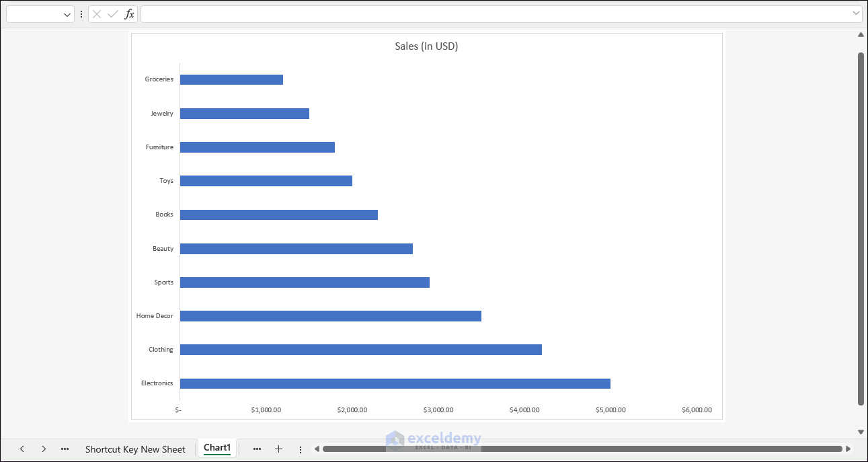Select the chart title Sales (in USD)
Image resolution: width=868 pixels, height=462 pixels.
(x=426, y=46)
